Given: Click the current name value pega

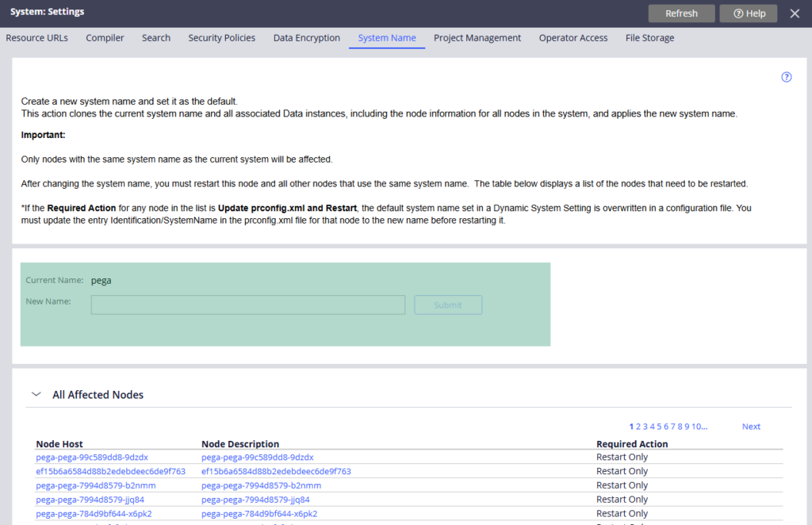Looking at the screenshot, I should (x=101, y=281).
